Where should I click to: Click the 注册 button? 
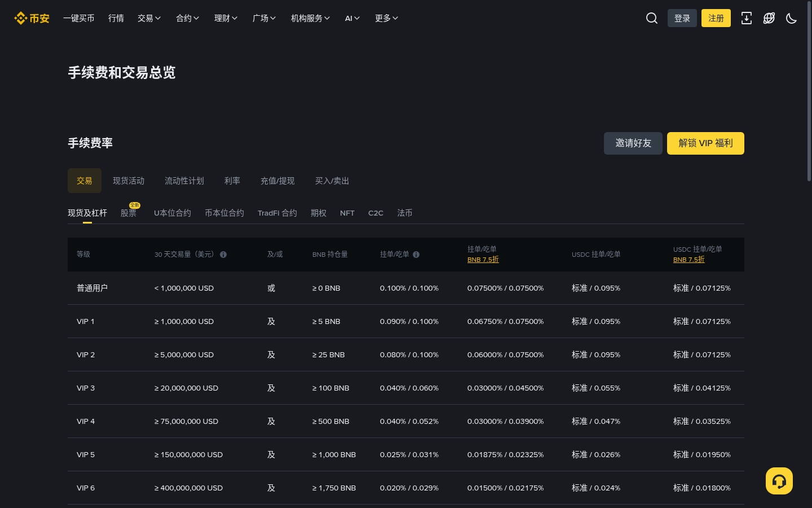coord(716,18)
